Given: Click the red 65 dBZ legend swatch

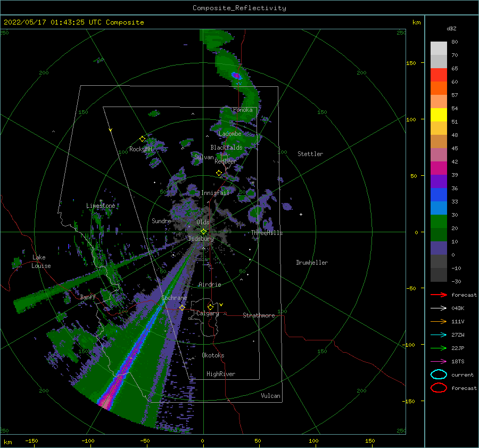Looking at the screenshot, I should pyautogui.click(x=439, y=75).
